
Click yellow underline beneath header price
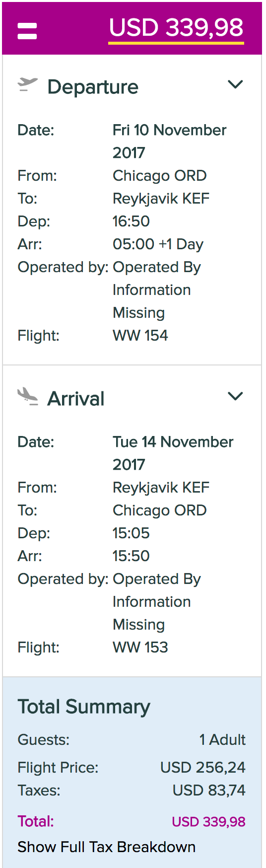point(176,43)
